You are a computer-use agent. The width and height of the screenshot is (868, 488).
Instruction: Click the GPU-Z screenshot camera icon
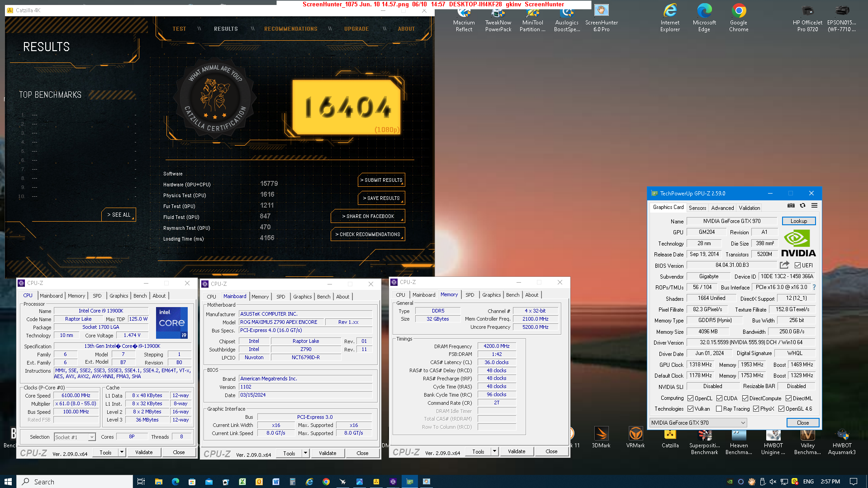(791, 205)
